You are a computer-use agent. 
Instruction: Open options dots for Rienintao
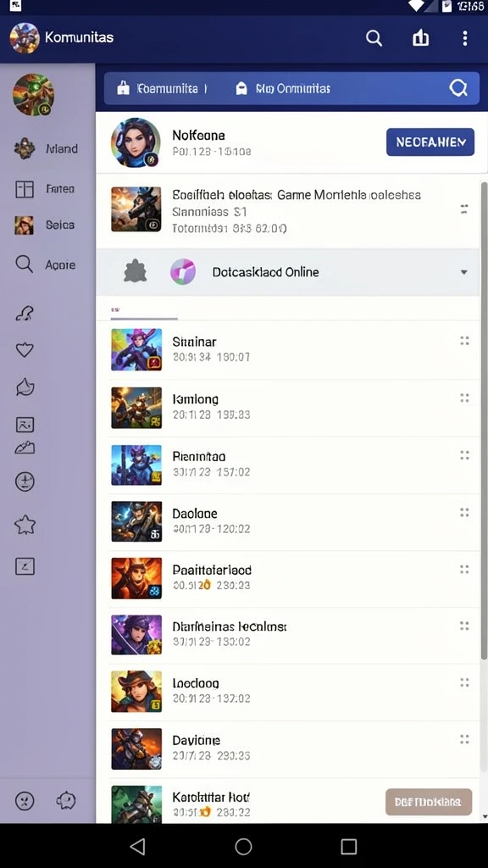click(x=465, y=455)
